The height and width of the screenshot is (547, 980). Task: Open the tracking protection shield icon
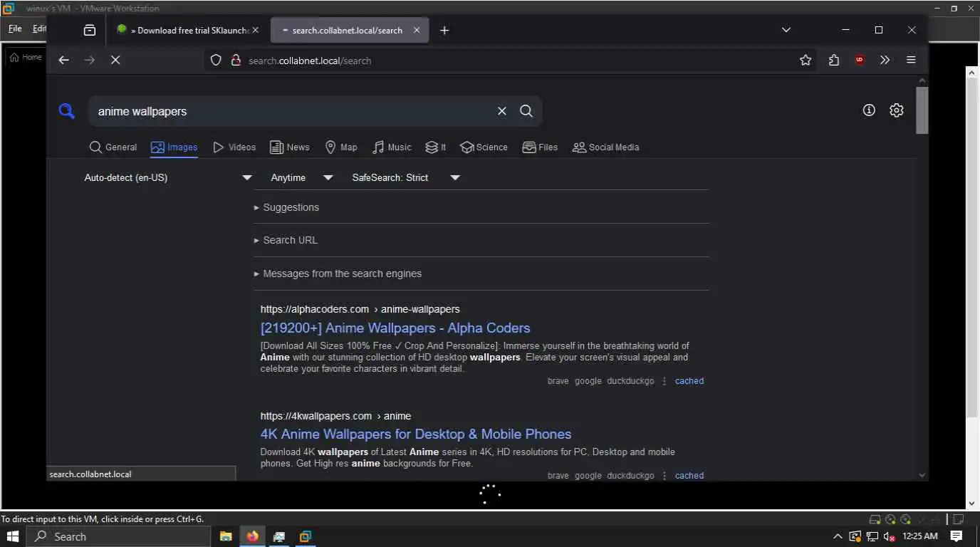coord(217,61)
